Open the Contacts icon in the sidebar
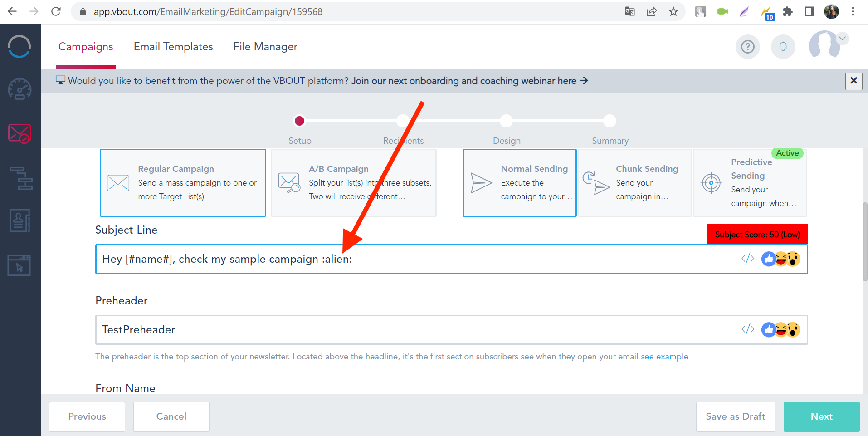This screenshot has height=436, width=868. (x=20, y=220)
